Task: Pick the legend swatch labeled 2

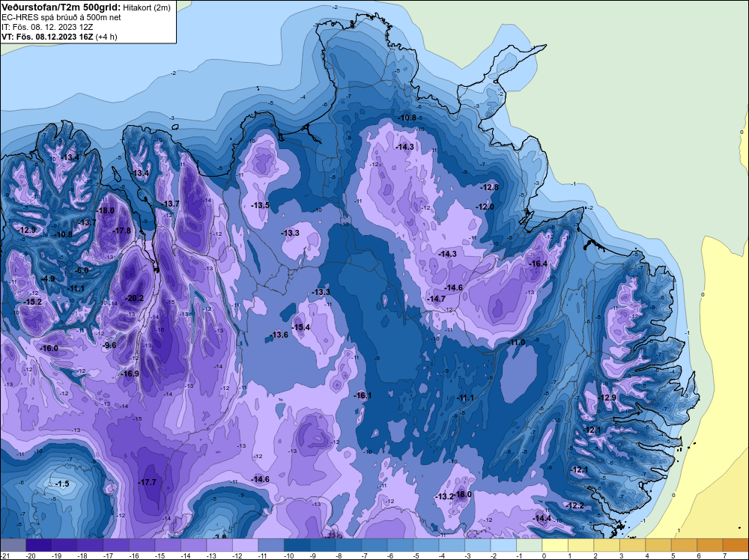Action: point(606,545)
